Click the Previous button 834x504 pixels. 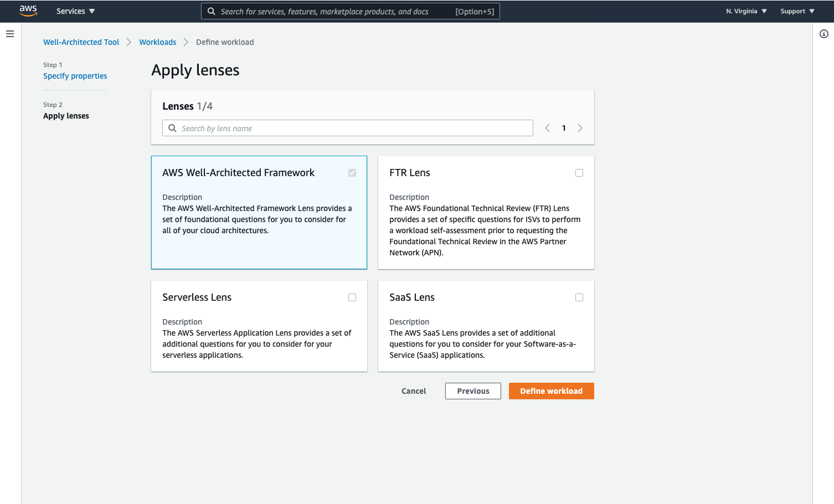(x=473, y=391)
